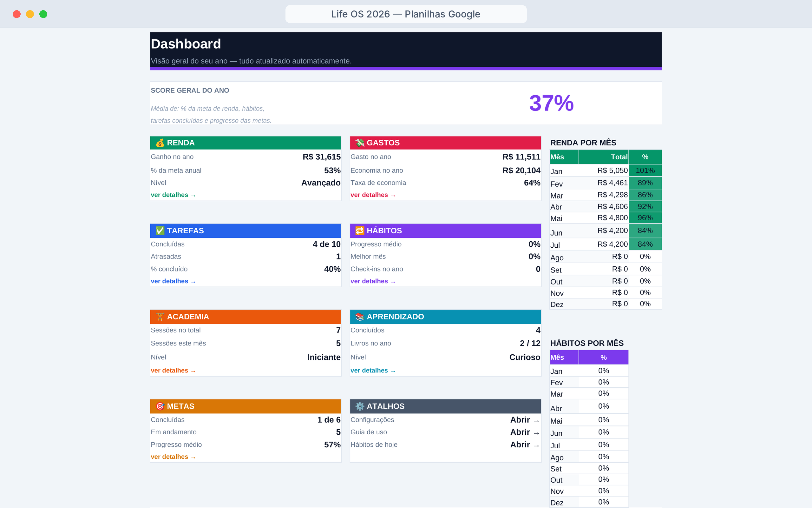Screen dimensions: 812x508
Task: Click the repeat icon in HÁBITOS header
Action: point(360,231)
